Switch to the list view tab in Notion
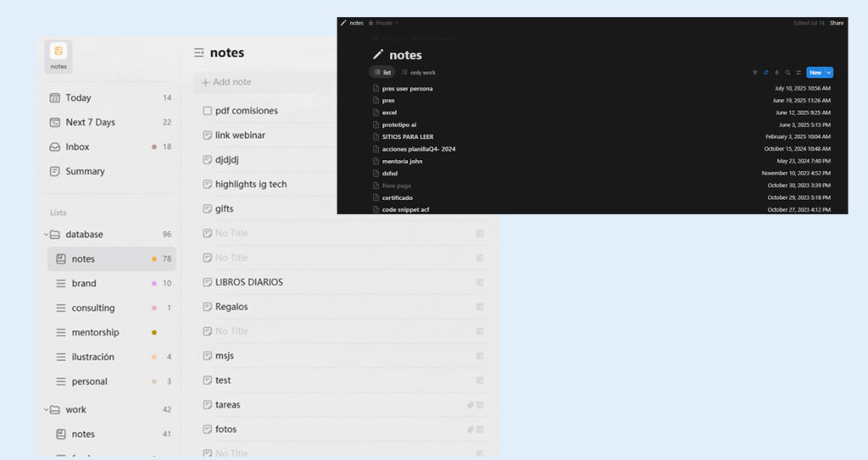This screenshot has height=460, width=868. 382,73
